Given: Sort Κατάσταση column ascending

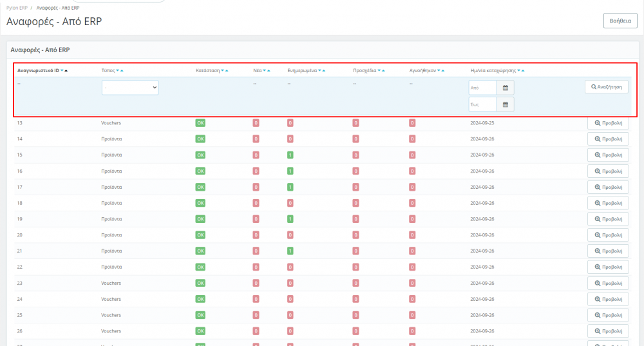Looking at the screenshot, I should click(227, 70).
